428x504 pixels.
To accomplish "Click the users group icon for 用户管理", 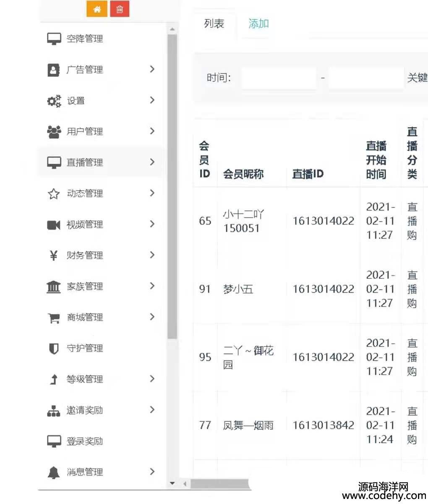I will pyautogui.click(x=54, y=132).
